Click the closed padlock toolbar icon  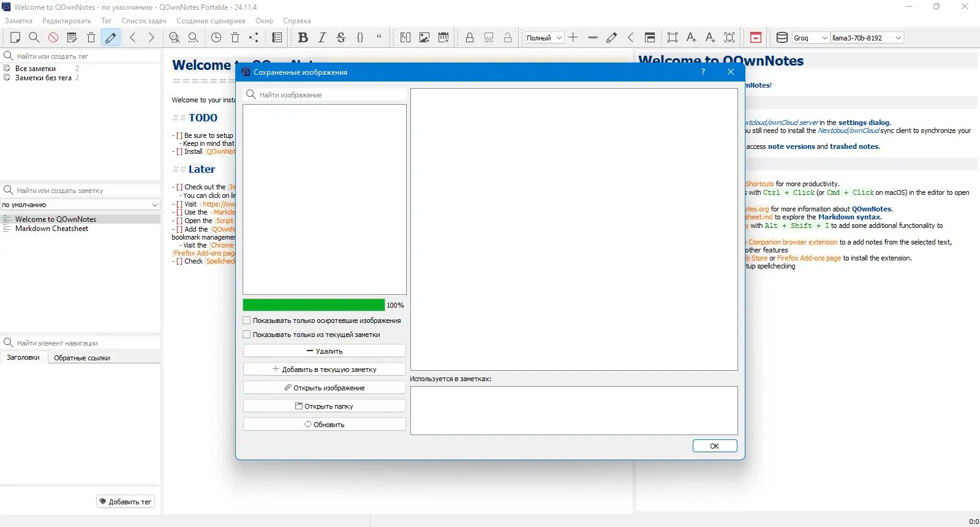470,37
